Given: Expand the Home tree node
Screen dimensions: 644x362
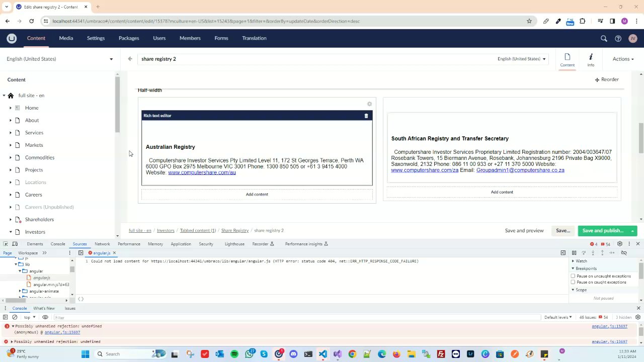Looking at the screenshot, I should 10,108.
